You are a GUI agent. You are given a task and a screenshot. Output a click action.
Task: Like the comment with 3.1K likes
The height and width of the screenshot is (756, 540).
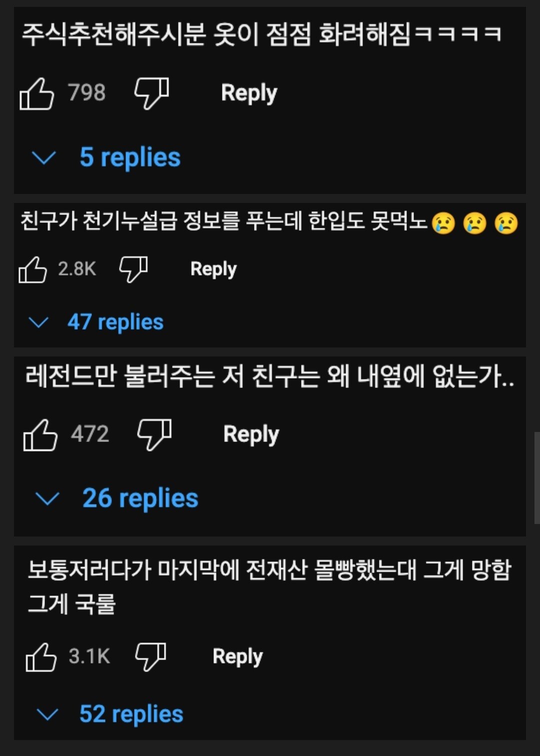click(41, 657)
